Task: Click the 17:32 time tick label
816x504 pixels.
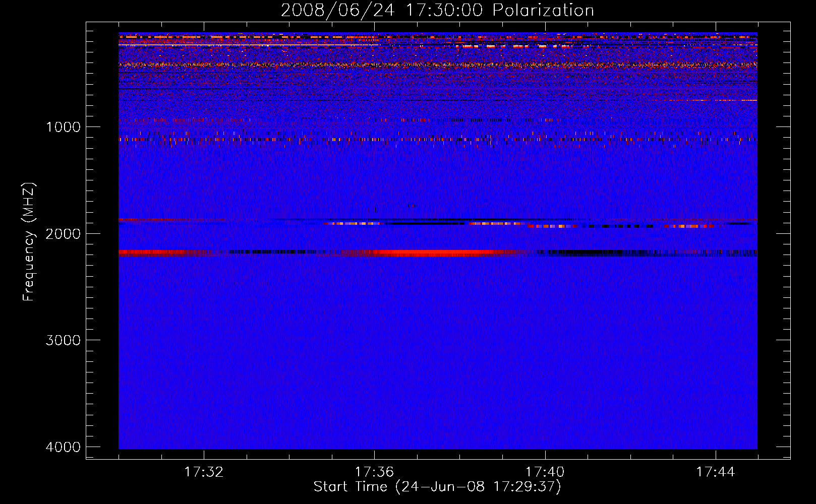Action: click(204, 472)
